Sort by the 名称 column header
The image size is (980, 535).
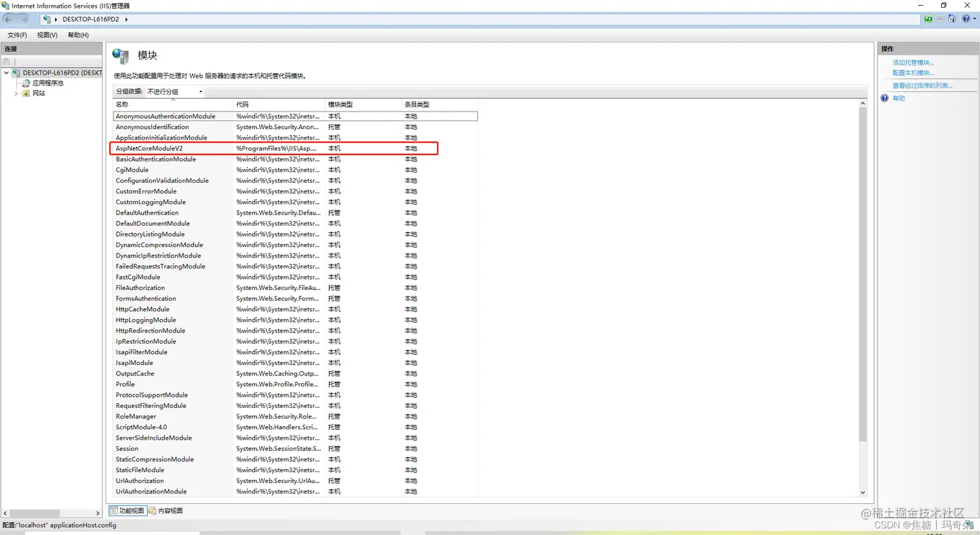coord(172,104)
